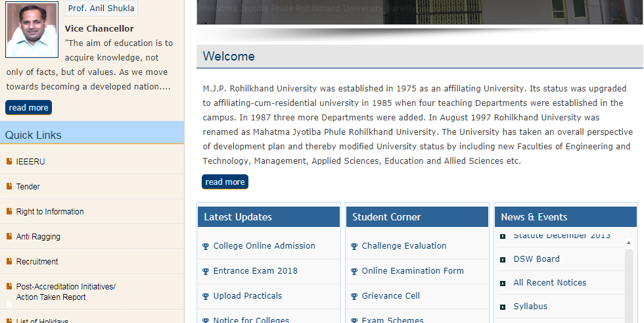Open the Challenge Evaluation link

pos(403,246)
